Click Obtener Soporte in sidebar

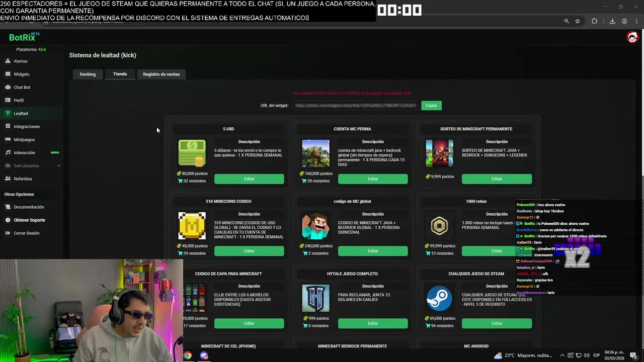pos(29,220)
